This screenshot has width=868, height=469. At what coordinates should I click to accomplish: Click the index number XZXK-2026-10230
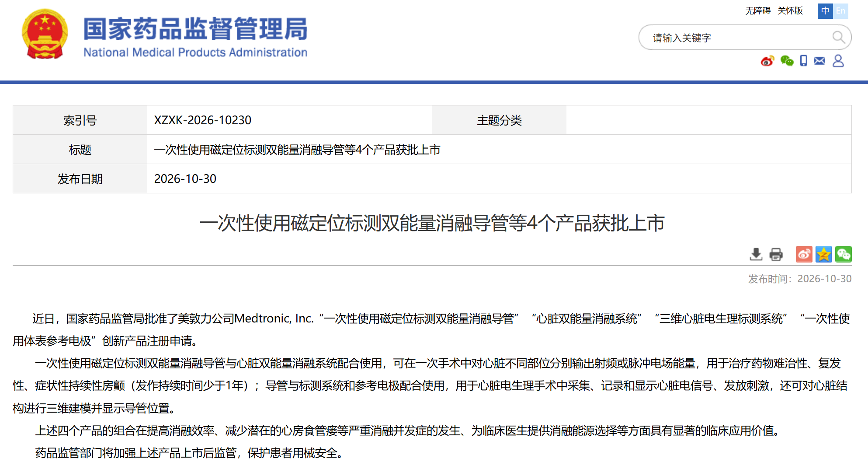point(203,120)
